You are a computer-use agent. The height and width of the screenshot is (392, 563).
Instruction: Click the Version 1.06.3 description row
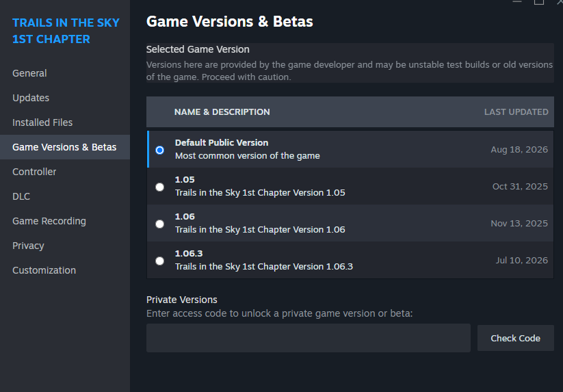pos(350,260)
